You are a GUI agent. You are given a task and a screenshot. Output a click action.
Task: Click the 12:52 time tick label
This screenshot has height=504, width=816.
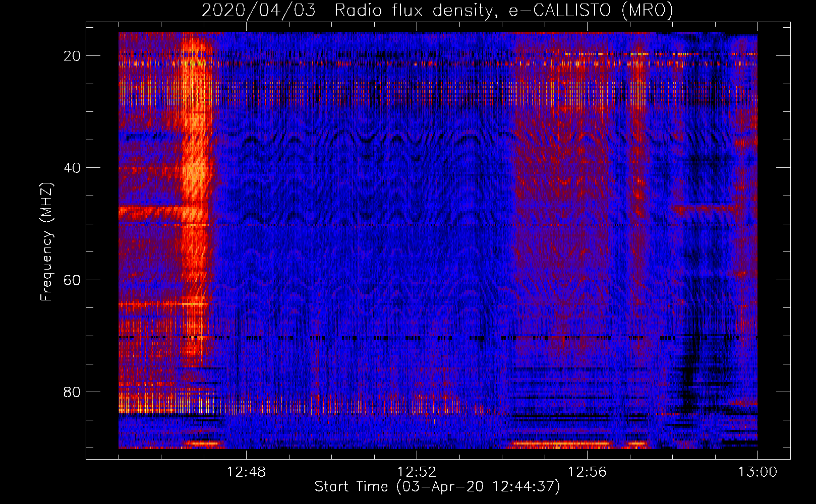pyautogui.click(x=417, y=472)
